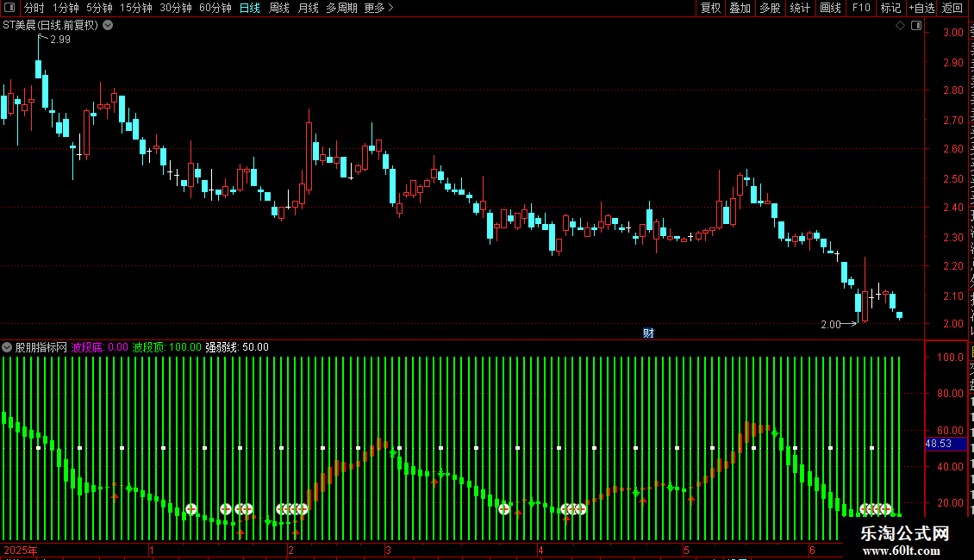Select the 30分钟 period

175,8
